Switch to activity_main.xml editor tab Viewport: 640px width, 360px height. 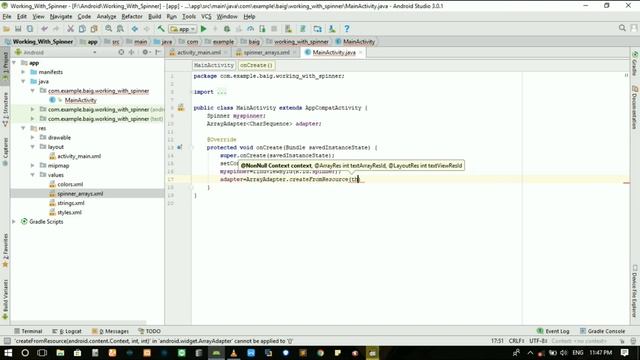(x=198, y=53)
